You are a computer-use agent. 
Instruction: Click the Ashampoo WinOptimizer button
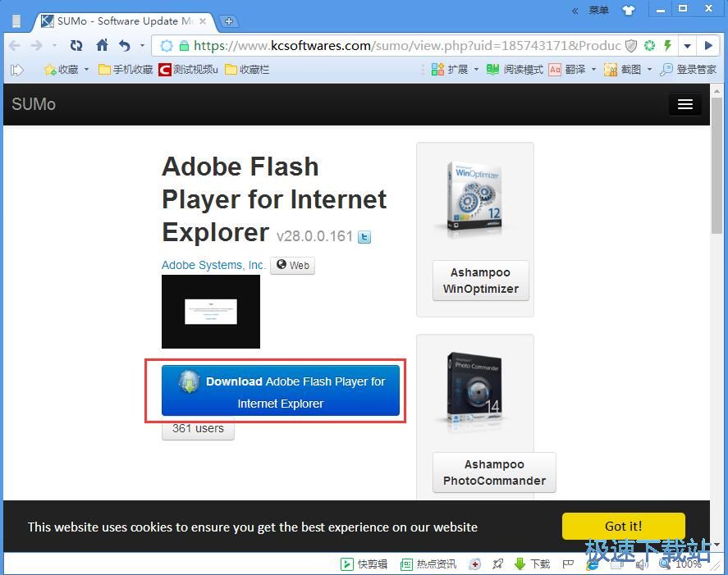click(x=480, y=281)
